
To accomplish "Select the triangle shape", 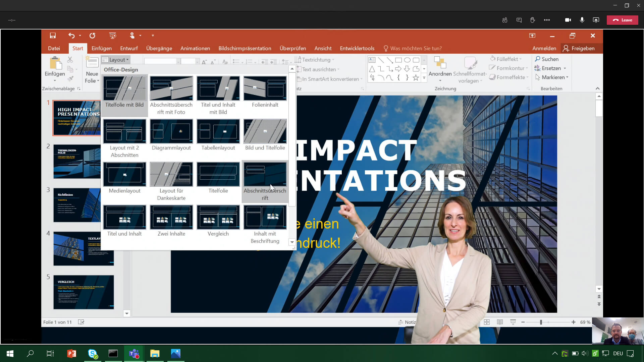I will point(372,69).
